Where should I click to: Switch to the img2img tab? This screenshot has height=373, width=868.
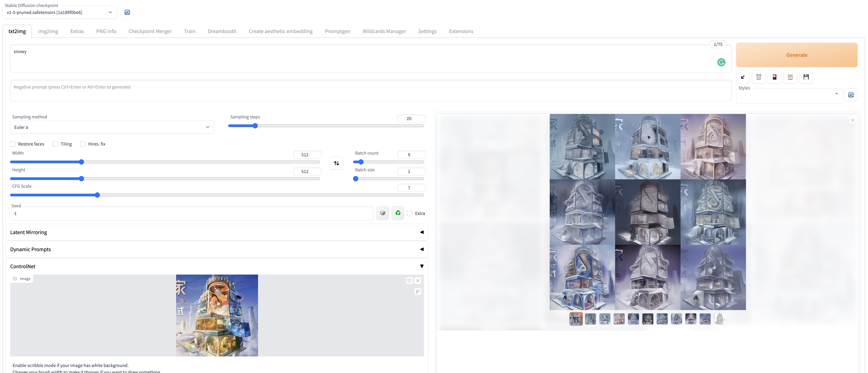(48, 31)
